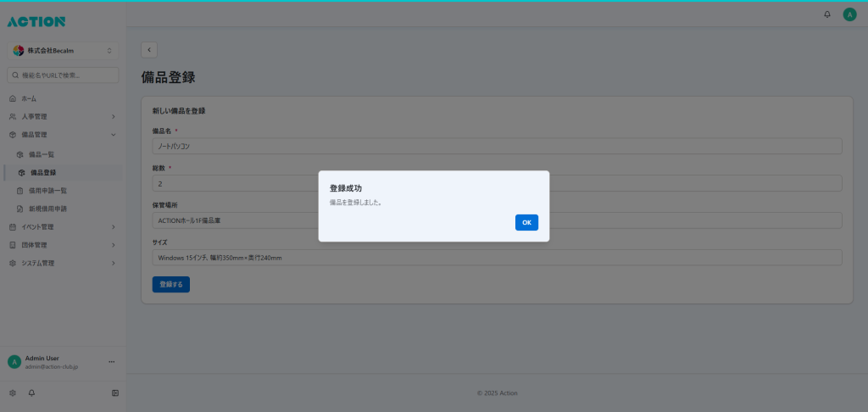Click the 登録する button
This screenshot has height=412, width=868.
click(171, 285)
